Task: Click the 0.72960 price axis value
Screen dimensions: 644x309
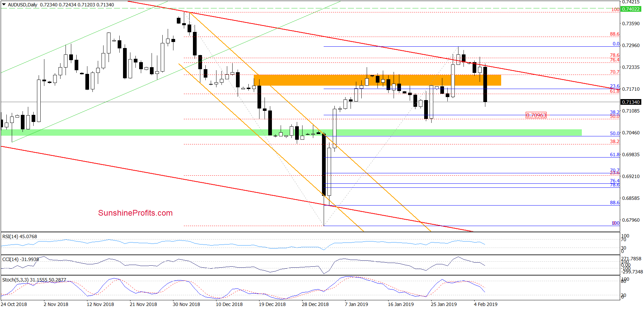Action: click(x=631, y=45)
